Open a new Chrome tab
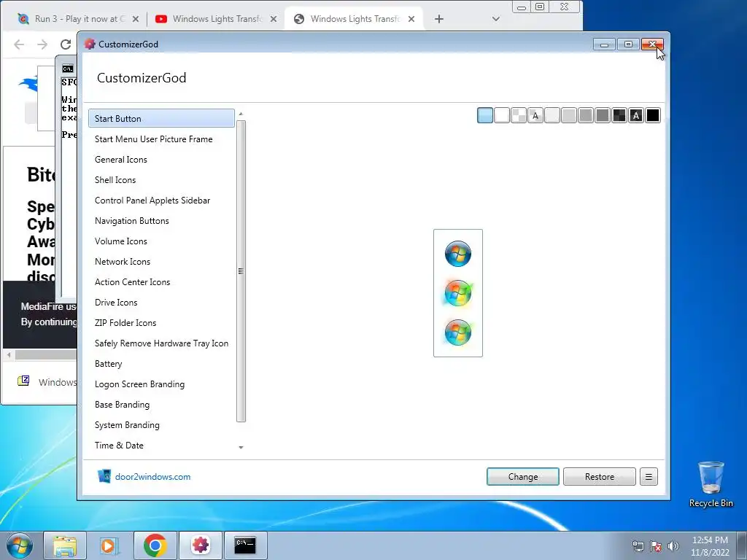747x560 pixels. coord(439,19)
